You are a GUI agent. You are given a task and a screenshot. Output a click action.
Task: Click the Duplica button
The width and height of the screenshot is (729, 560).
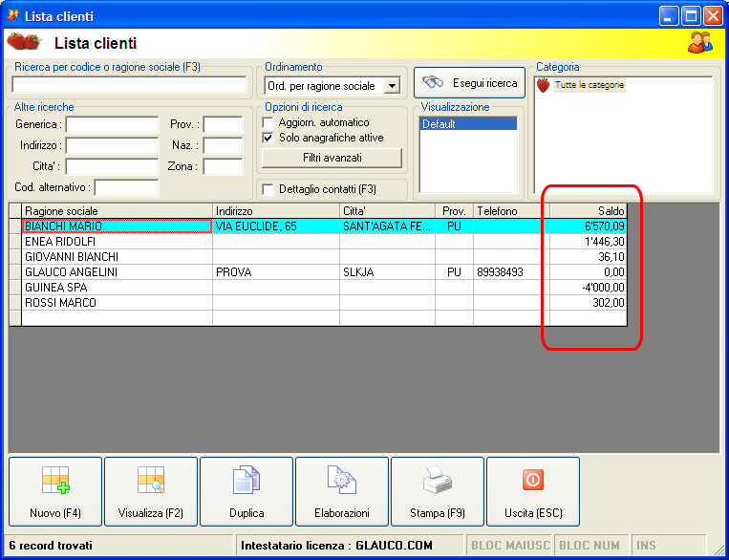pos(247,491)
